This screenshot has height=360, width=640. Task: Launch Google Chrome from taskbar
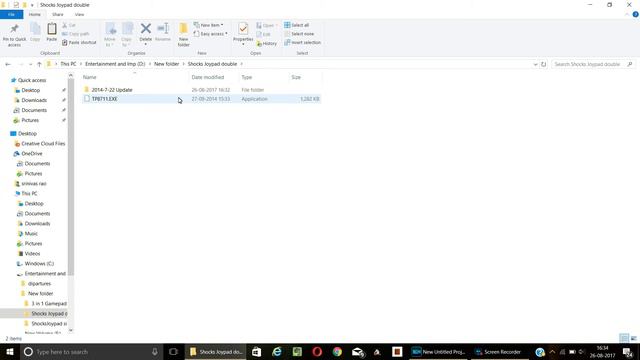(x=337, y=352)
